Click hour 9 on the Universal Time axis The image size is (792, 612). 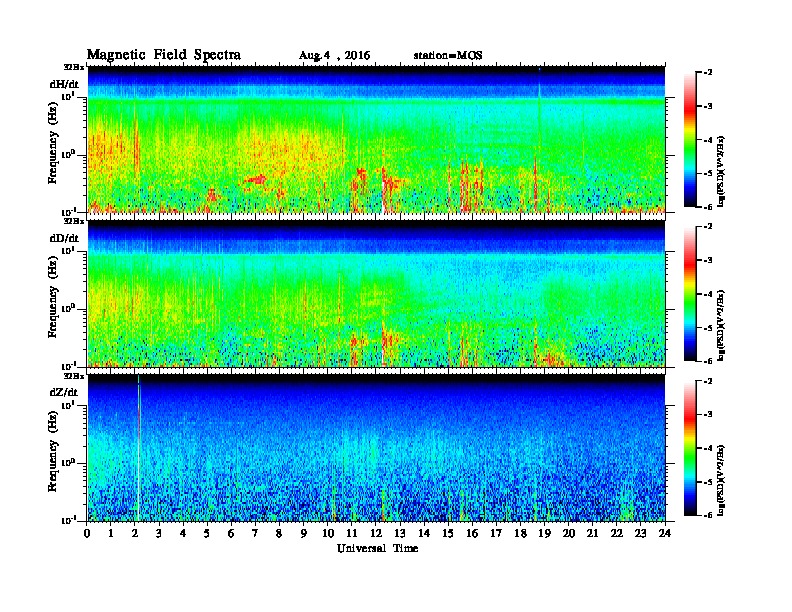tap(304, 534)
